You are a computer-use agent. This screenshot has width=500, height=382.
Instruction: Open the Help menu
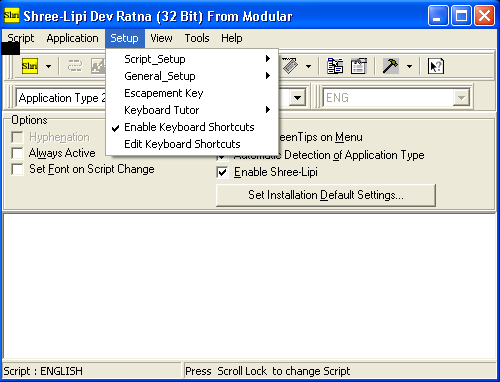(232, 38)
